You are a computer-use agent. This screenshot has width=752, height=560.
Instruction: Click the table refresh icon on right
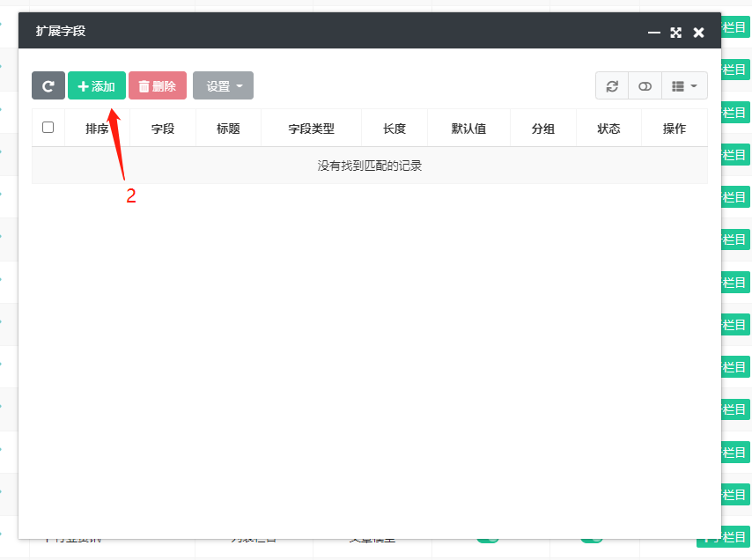pos(612,86)
